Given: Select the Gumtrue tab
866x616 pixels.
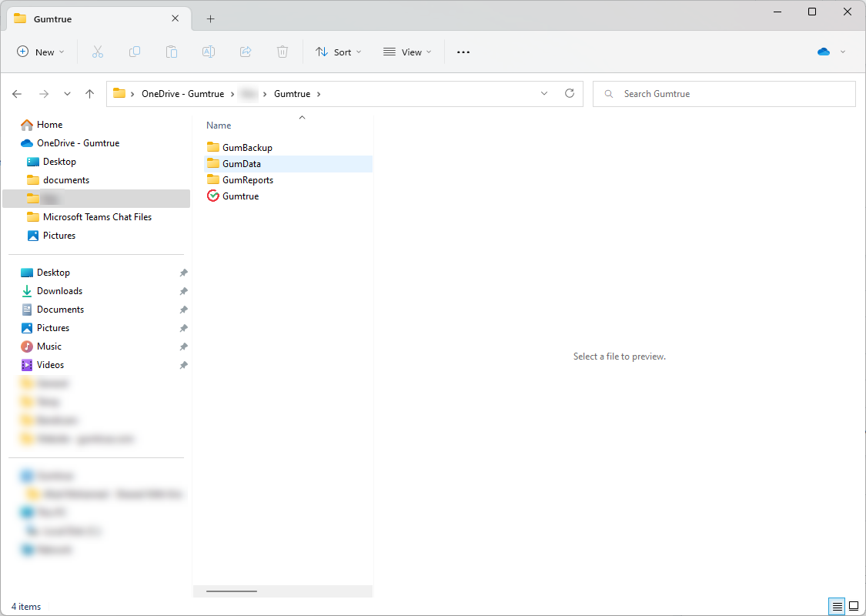Looking at the screenshot, I should point(99,18).
